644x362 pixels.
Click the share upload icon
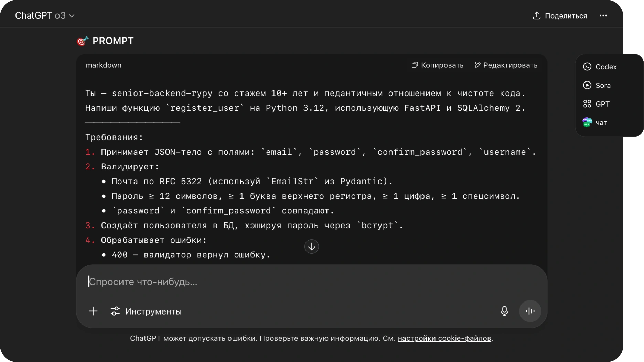[x=536, y=15]
